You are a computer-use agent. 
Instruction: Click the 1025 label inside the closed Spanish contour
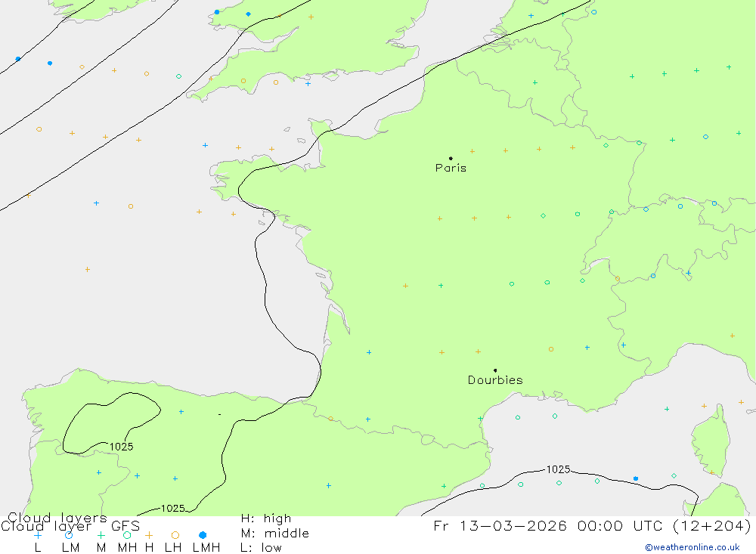(122, 447)
